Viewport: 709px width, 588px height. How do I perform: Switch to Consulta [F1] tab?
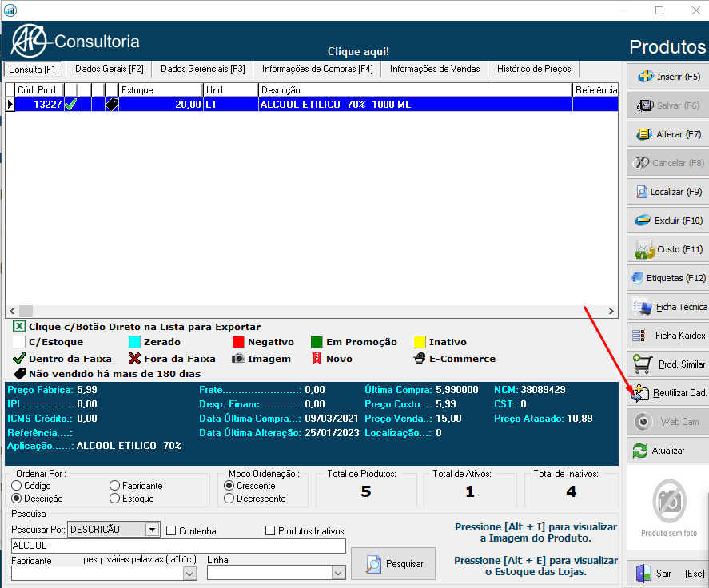pos(34,70)
